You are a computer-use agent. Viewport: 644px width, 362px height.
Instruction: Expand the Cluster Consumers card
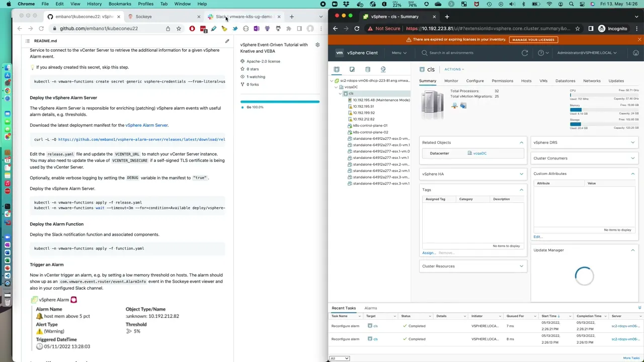click(633, 158)
